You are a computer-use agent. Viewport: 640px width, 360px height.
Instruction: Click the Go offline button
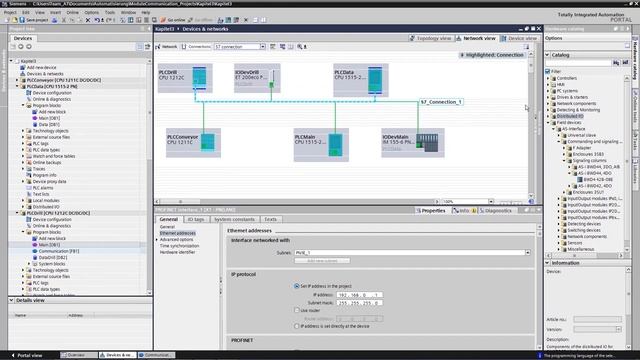pos(200,20)
